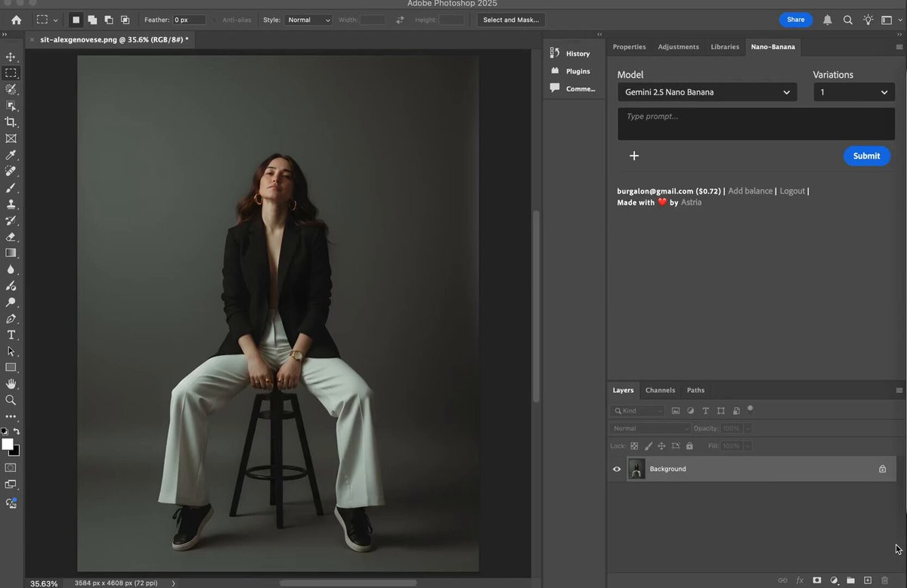This screenshot has width=907, height=588.
Task: Open the Style dropdown in options bar
Action: tap(308, 20)
